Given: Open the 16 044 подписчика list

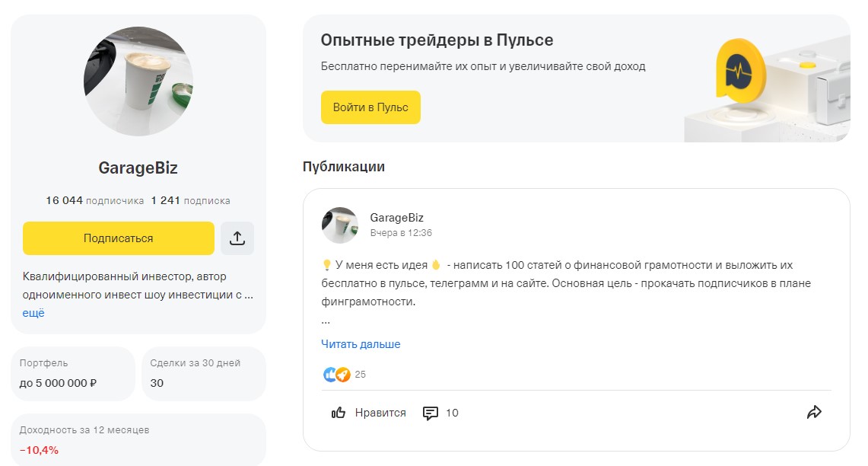Looking at the screenshot, I should click(x=94, y=201).
